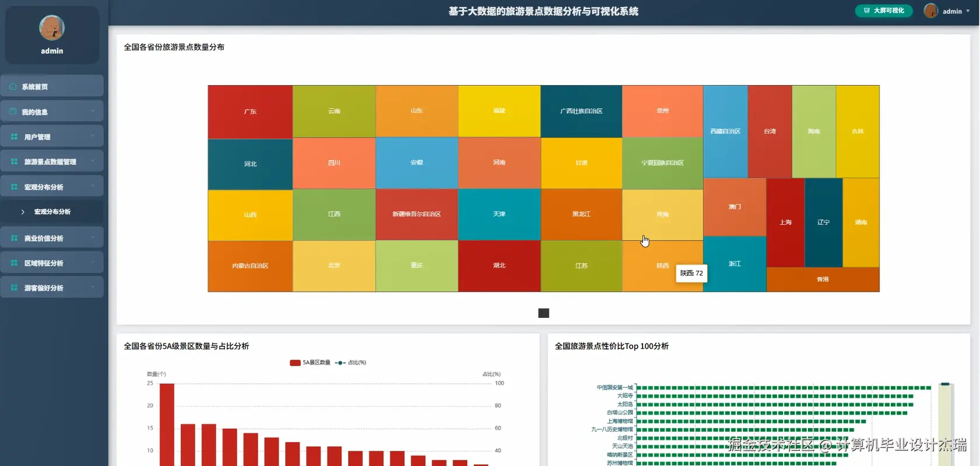Click the treemap breadcrumb square below the chart

click(x=543, y=313)
